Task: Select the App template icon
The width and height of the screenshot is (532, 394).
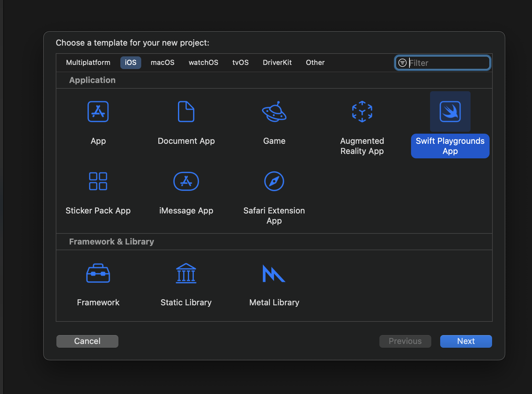Action: [98, 112]
